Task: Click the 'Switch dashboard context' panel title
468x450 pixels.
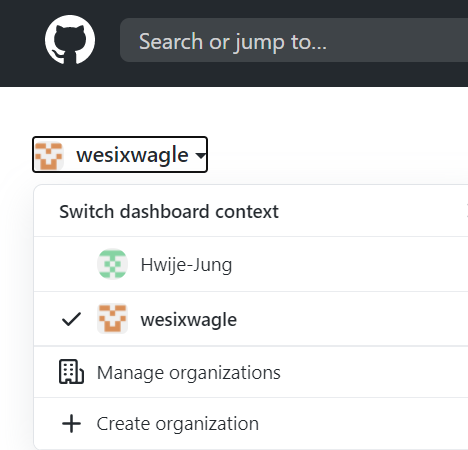Action: (x=169, y=211)
